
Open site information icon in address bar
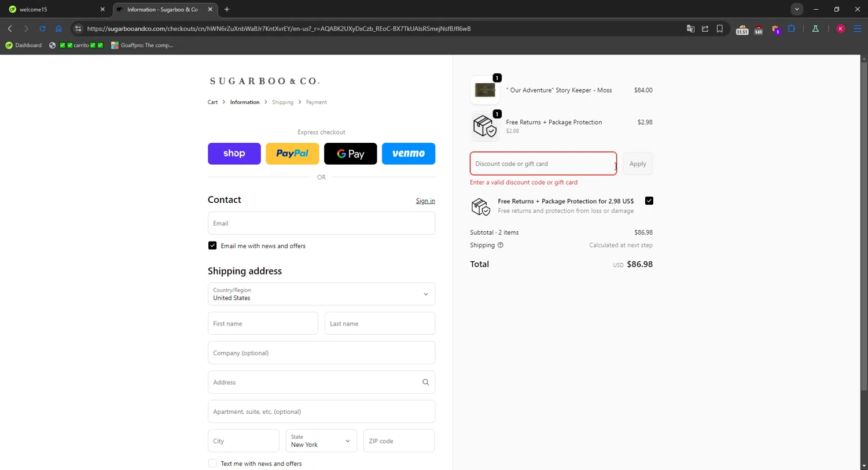(78, 28)
